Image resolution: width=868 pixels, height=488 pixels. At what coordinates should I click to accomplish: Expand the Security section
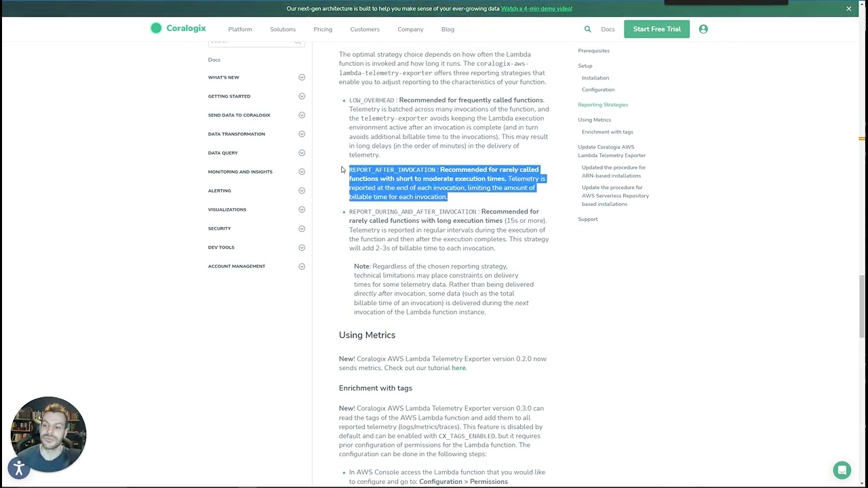click(x=302, y=228)
